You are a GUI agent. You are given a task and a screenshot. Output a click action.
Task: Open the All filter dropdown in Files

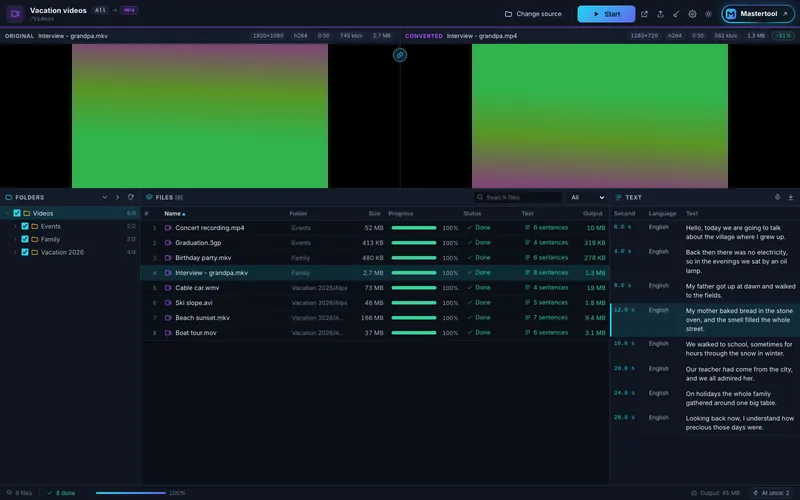[x=587, y=197]
